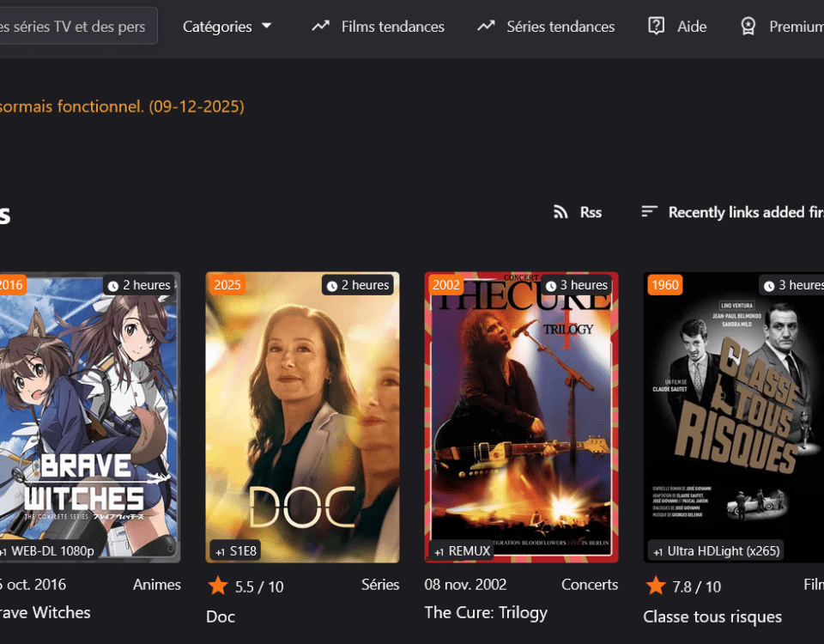Click the +1 REMUX badge on The Cure poster
Image resolution: width=824 pixels, height=644 pixels.
point(461,550)
